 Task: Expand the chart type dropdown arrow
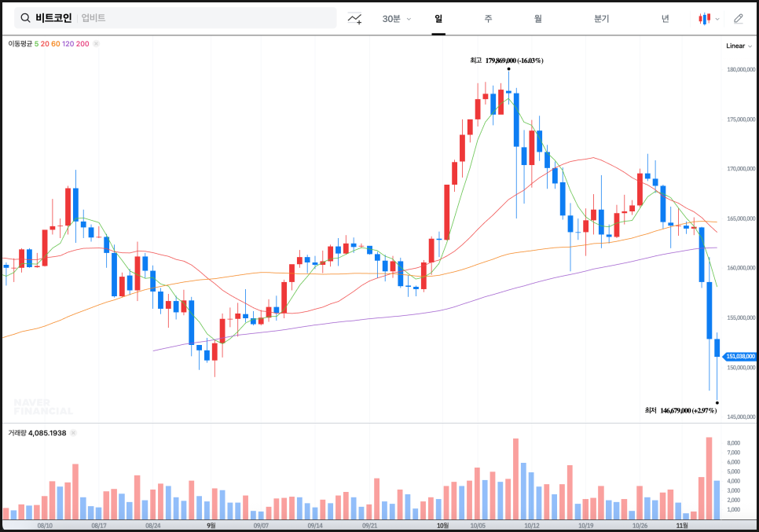tap(717, 19)
